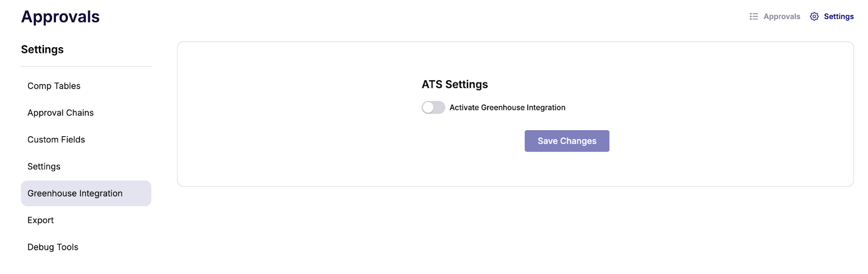Click the divider line below Settings heading
868x274 pixels.
click(x=86, y=66)
